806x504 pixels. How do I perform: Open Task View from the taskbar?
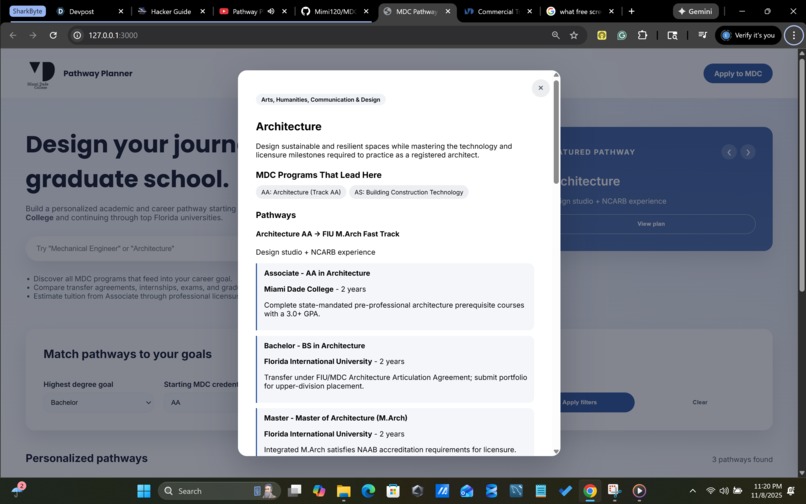point(295,491)
